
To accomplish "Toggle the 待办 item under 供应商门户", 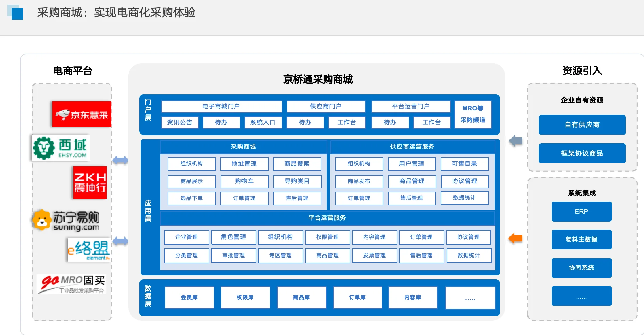I will [x=305, y=123].
